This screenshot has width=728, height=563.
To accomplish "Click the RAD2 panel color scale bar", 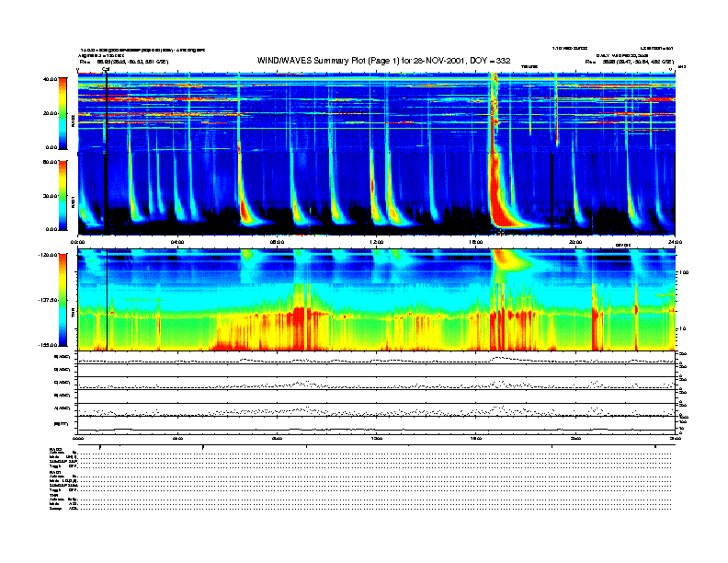I will (x=63, y=113).
